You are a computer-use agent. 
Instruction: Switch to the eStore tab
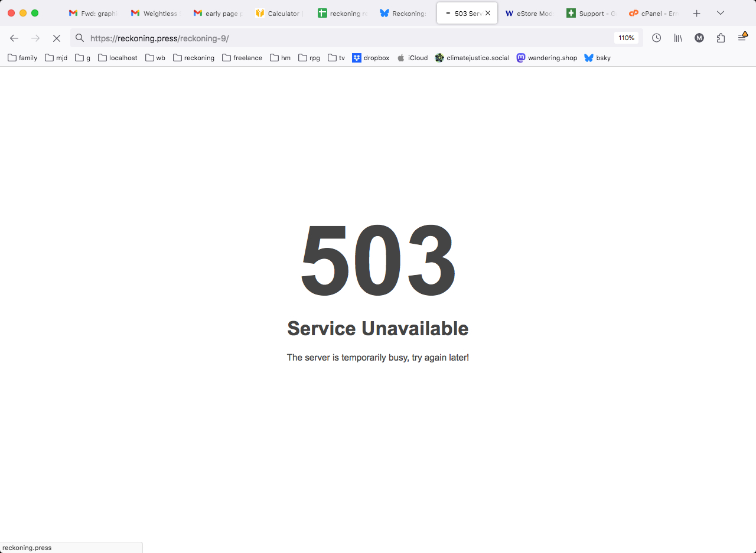pyautogui.click(x=529, y=13)
